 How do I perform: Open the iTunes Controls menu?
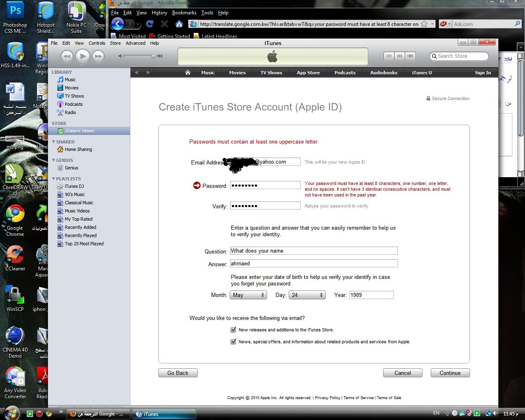[x=97, y=43]
